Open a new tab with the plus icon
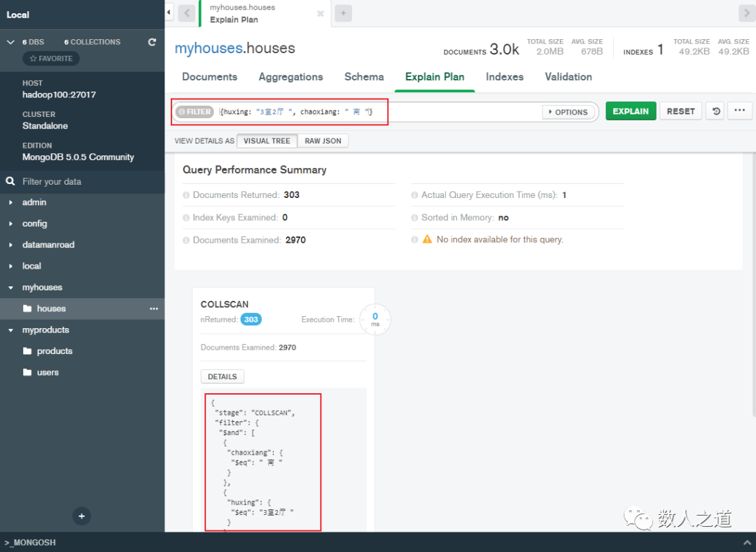This screenshot has height=552, width=756. 343,13
